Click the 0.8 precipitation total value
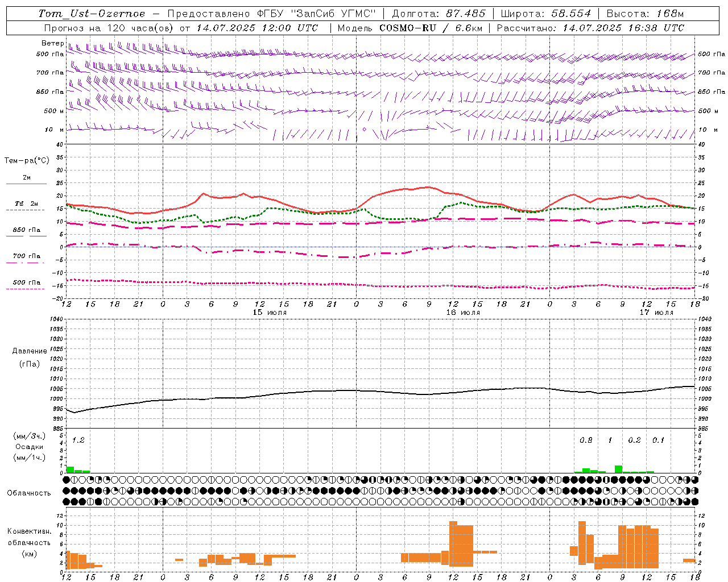The height and width of the screenshot is (582, 728). pos(586,440)
